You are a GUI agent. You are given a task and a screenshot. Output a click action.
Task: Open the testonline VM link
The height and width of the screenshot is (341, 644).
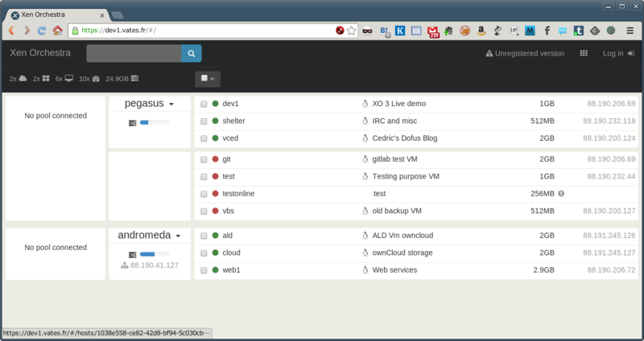click(x=238, y=194)
